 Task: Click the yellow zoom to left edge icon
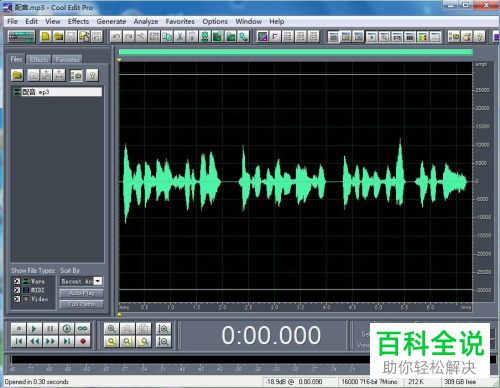coord(127,341)
